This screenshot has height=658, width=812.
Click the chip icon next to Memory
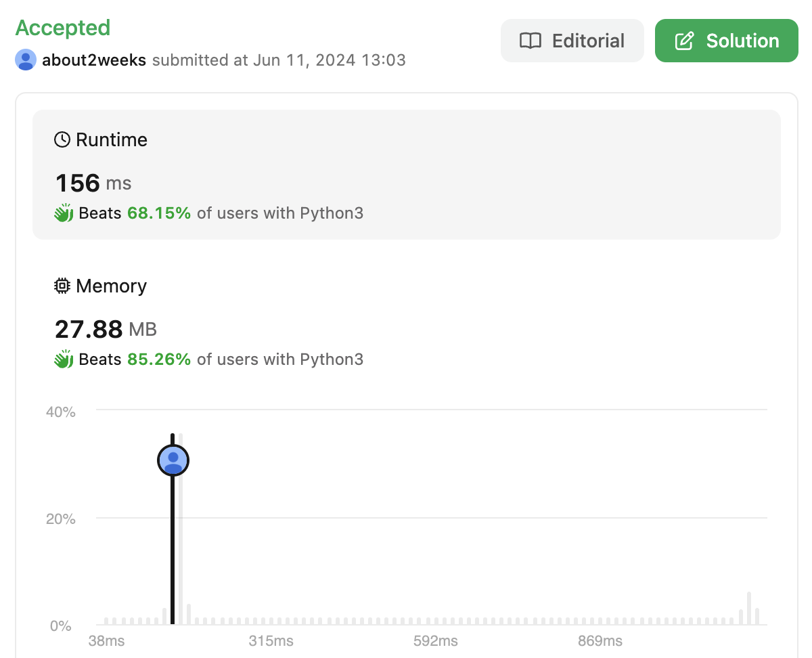[62, 286]
